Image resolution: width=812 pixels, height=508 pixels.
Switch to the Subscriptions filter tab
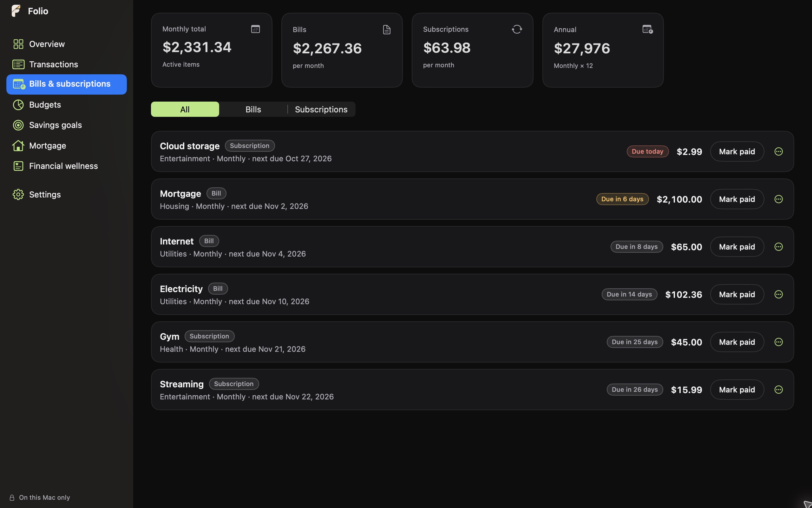tap(321, 109)
